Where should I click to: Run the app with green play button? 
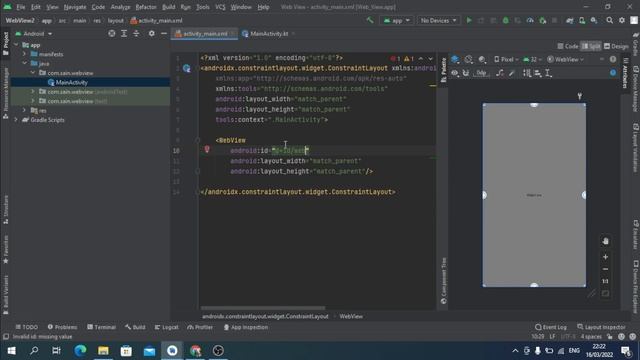click(x=469, y=20)
